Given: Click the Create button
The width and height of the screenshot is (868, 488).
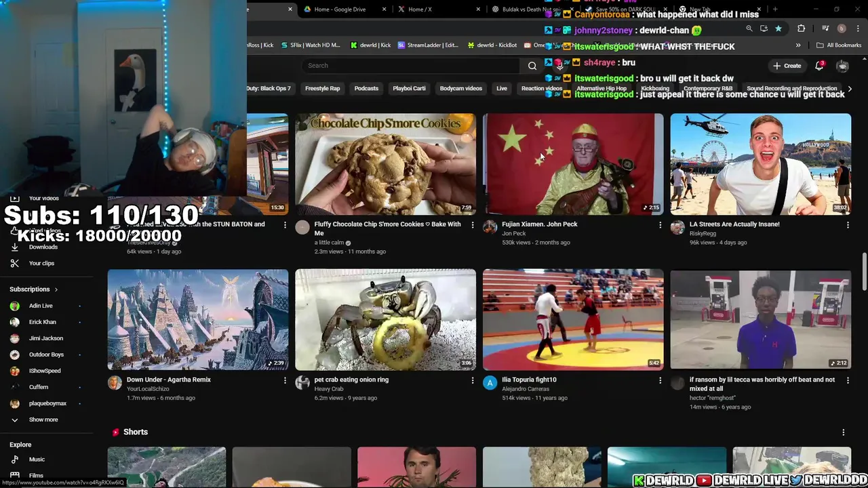Looking at the screenshot, I should click(x=787, y=66).
